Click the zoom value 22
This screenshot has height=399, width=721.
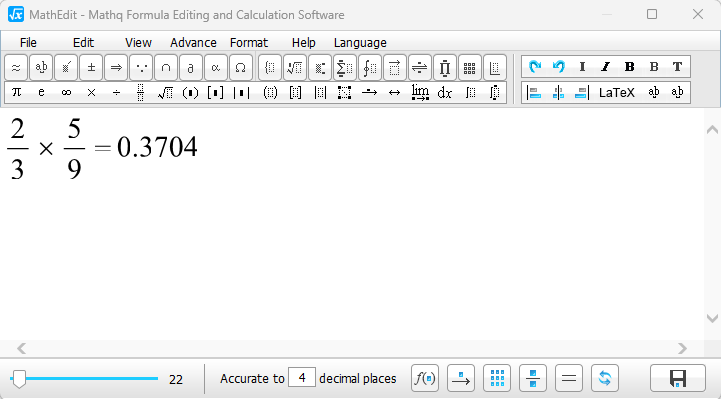coord(176,380)
